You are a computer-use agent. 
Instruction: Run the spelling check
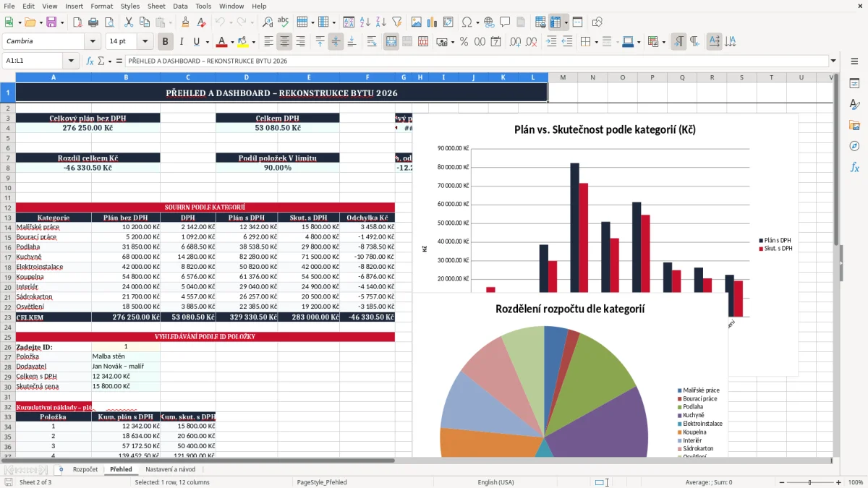pos(283,22)
